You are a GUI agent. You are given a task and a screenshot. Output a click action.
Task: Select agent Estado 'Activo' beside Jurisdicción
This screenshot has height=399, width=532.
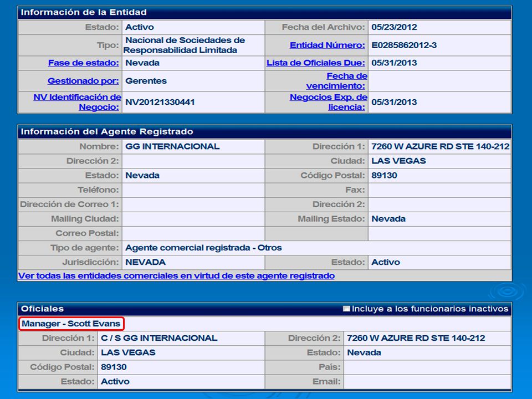coord(386,262)
